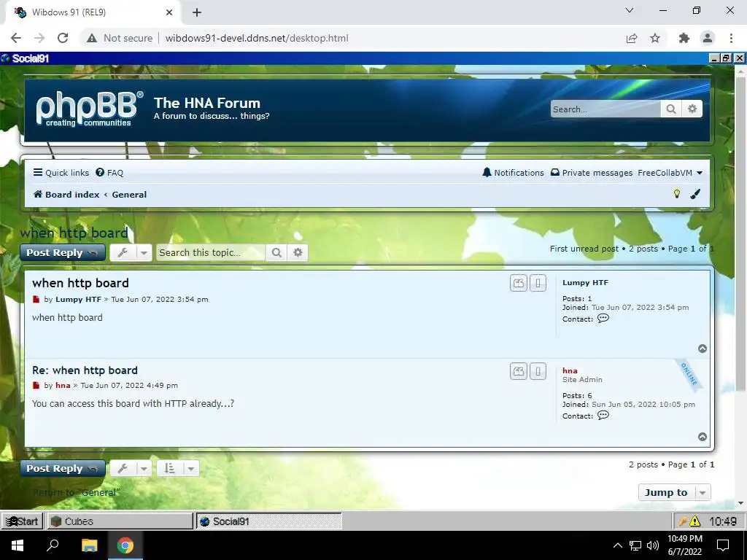Image resolution: width=747 pixels, height=560 pixels.
Task: Open volume control in system tray
Action: pos(653,545)
